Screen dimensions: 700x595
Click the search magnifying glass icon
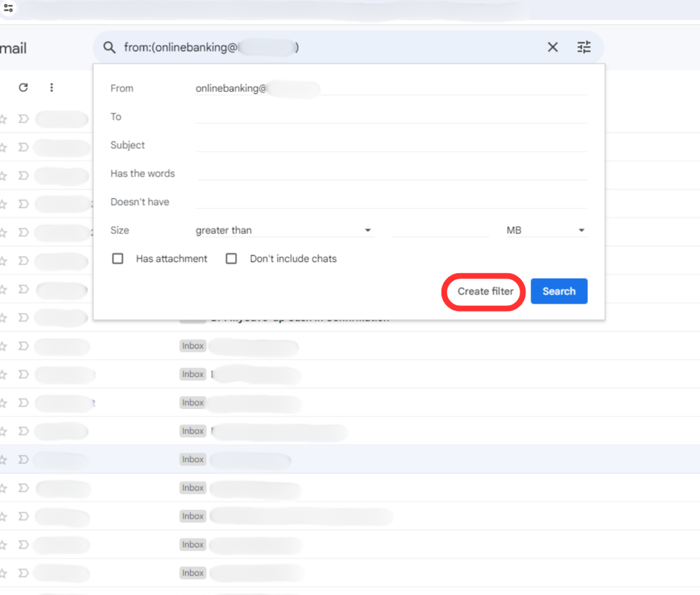(110, 47)
